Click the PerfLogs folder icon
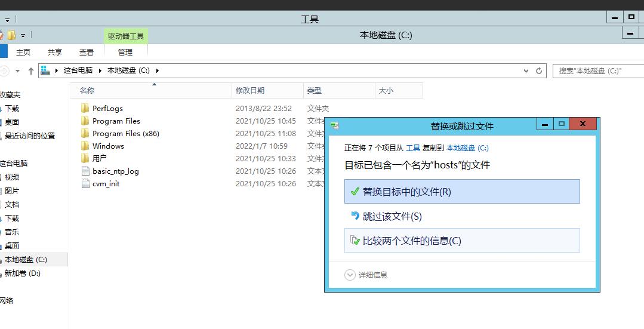This screenshot has width=644, height=329. click(85, 109)
